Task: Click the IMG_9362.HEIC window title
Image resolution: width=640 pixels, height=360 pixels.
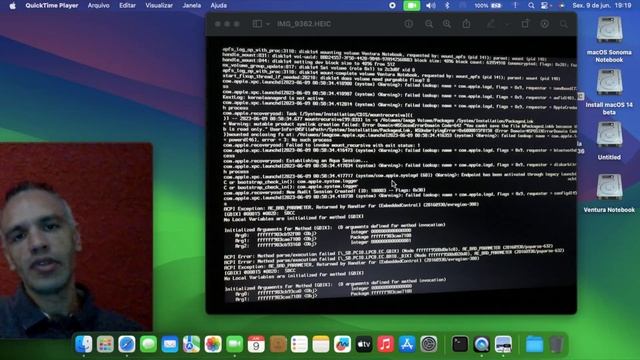Action: pyautogui.click(x=304, y=24)
